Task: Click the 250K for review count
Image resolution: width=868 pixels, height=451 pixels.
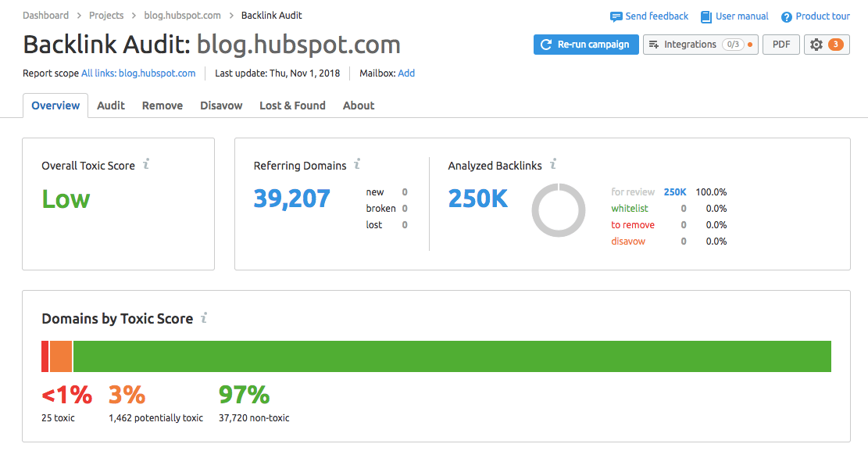Action: click(674, 192)
